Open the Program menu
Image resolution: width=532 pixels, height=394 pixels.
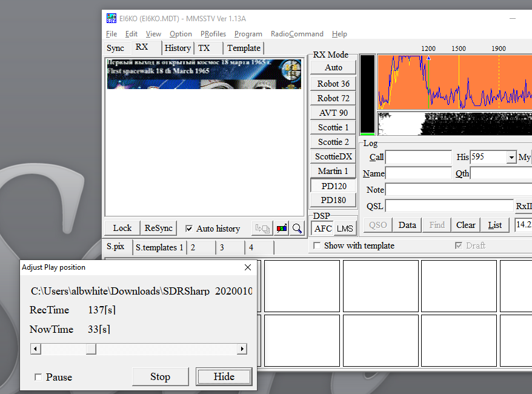(248, 34)
